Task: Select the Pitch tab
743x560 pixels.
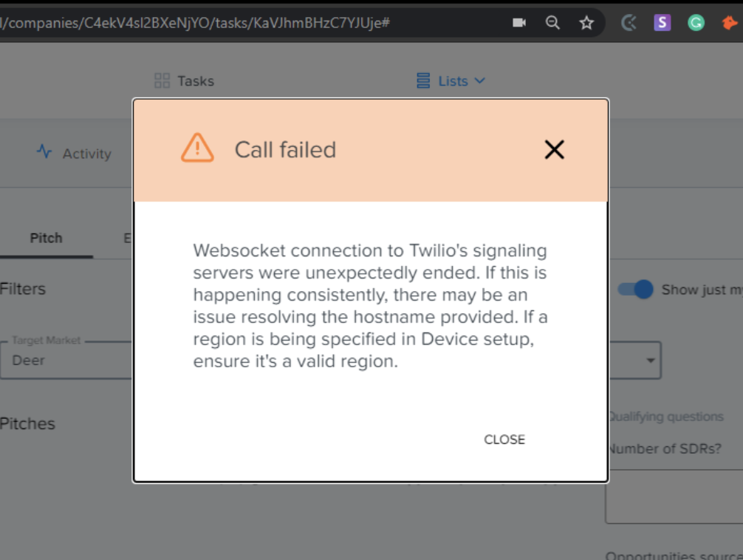Action: (x=46, y=238)
